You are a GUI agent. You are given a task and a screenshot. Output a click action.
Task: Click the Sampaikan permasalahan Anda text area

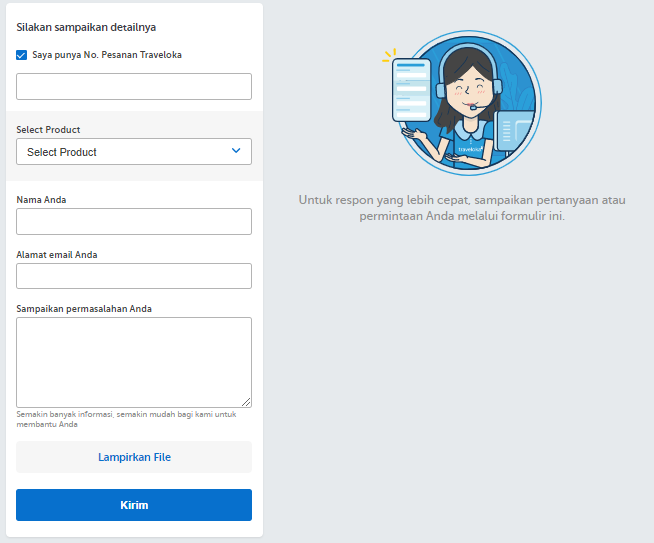click(134, 362)
